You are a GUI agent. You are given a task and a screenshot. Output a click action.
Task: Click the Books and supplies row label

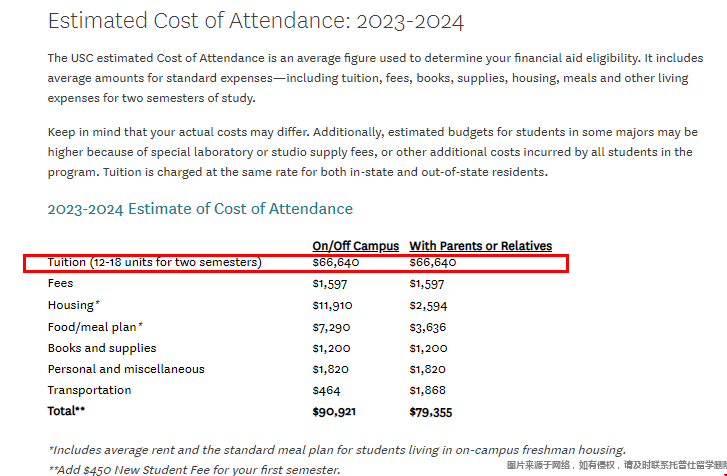[x=102, y=348]
